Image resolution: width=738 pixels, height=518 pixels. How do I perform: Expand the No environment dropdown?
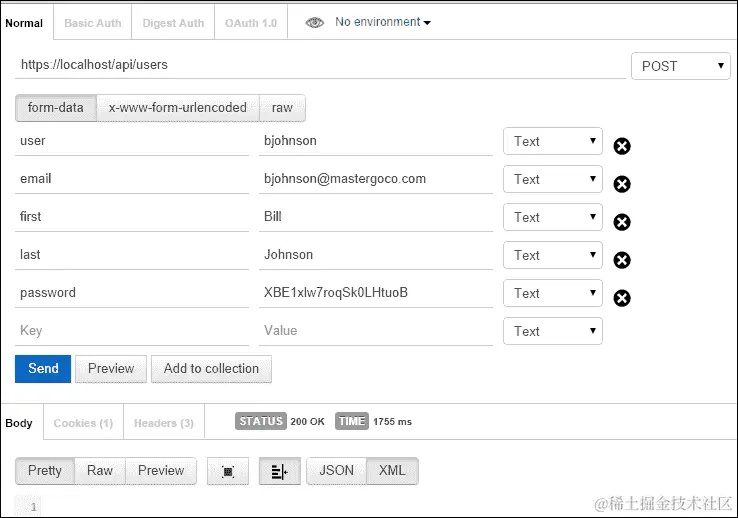point(383,22)
